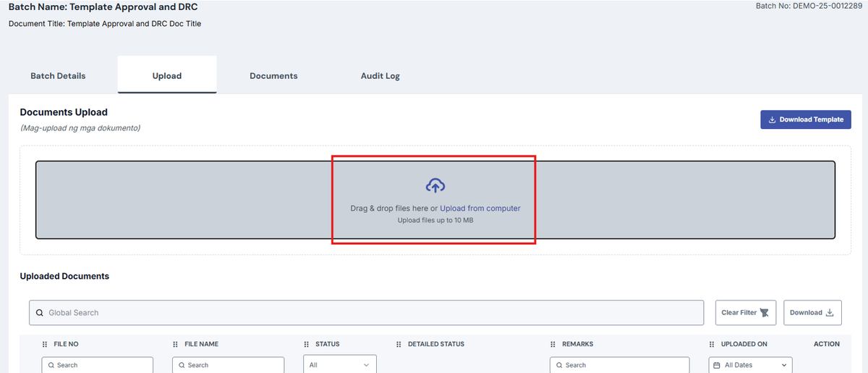Click the Batch Name heading text
Viewport: 868px width, 373px height.
tap(103, 7)
